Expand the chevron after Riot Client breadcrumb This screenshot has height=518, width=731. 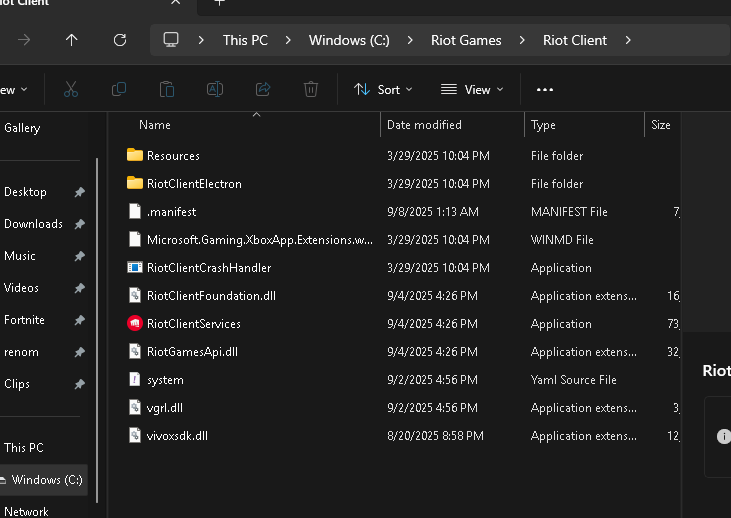click(x=628, y=40)
